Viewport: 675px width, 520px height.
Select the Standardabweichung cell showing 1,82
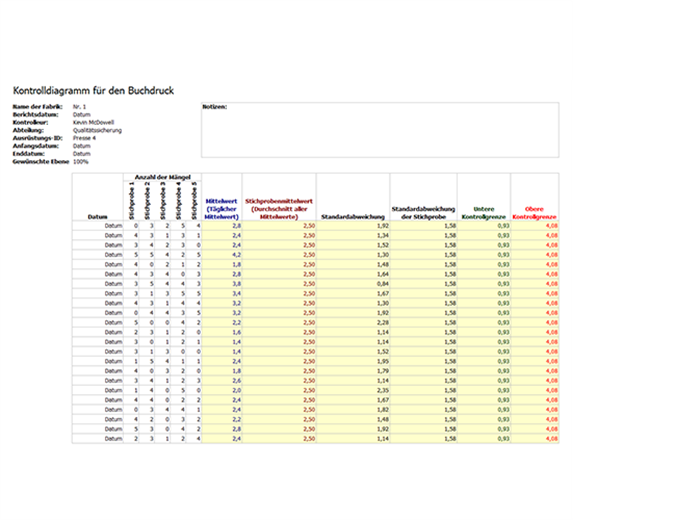pyautogui.click(x=353, y=410)
